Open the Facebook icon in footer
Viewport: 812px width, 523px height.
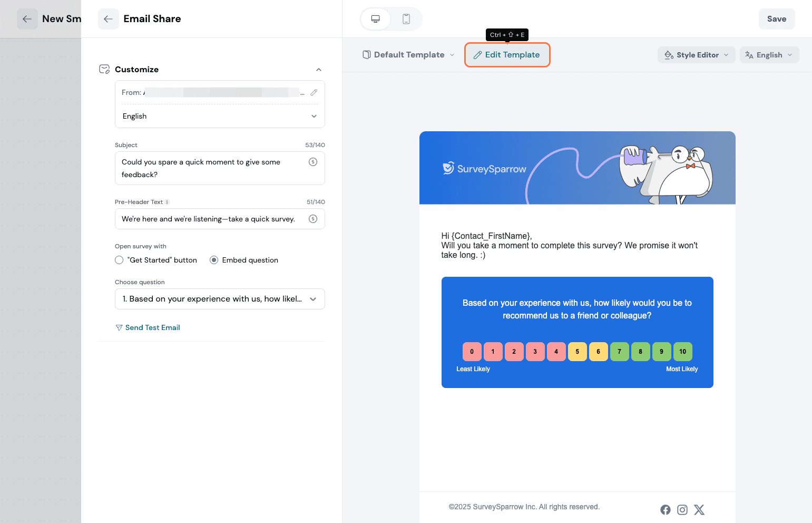[x=666, y=510]
